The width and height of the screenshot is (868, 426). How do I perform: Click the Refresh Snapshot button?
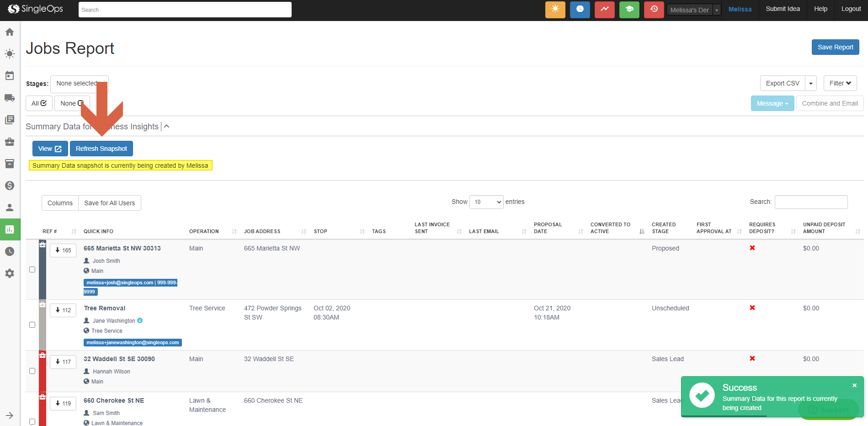pyautogui.click(x=101, y=149)
